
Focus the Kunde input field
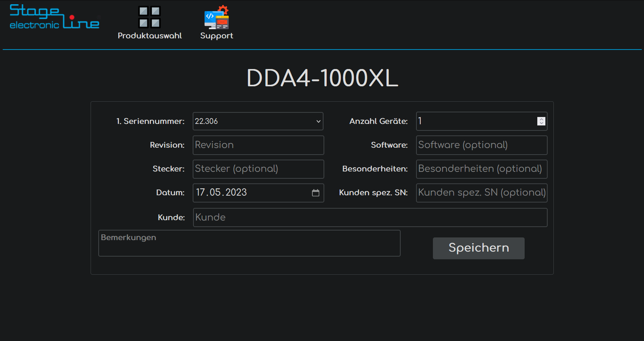coord(370,217)
